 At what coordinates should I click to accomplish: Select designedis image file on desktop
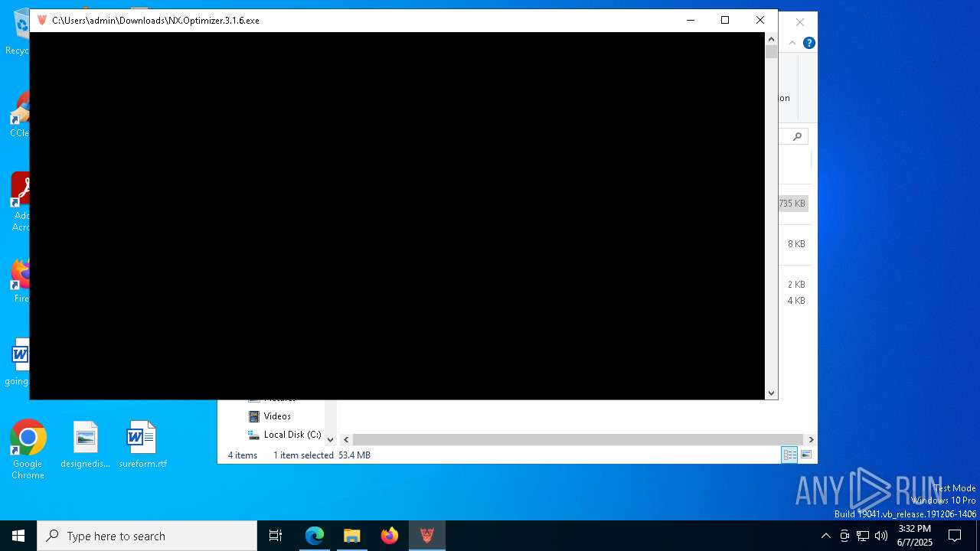86,445
